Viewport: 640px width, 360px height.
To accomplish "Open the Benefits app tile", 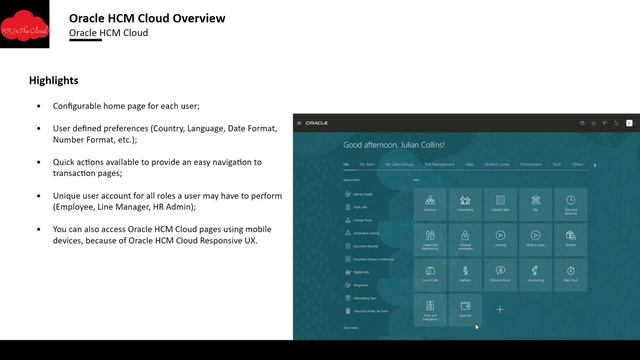I will click(571, 239).
